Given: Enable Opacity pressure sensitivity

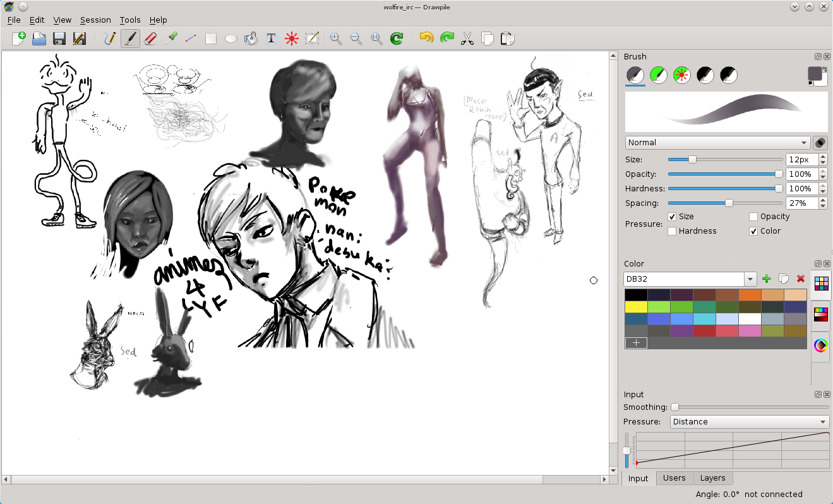Looking at the screenshot, I should pos(753,216).
